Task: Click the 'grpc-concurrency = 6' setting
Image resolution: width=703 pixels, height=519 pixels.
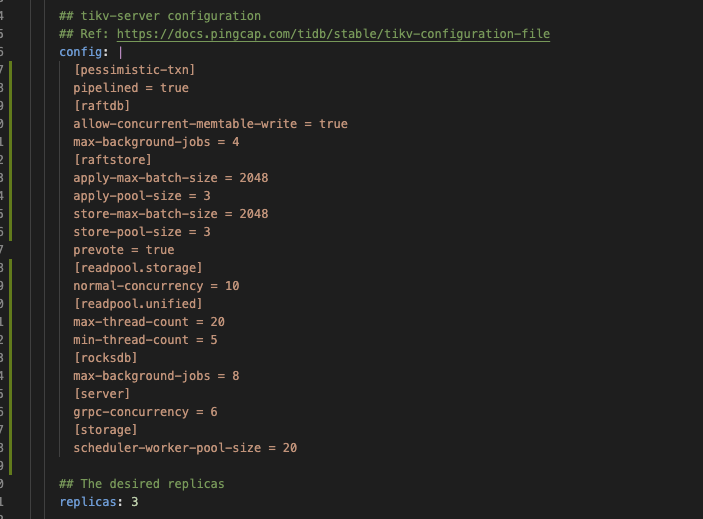Action: (145, 412)
